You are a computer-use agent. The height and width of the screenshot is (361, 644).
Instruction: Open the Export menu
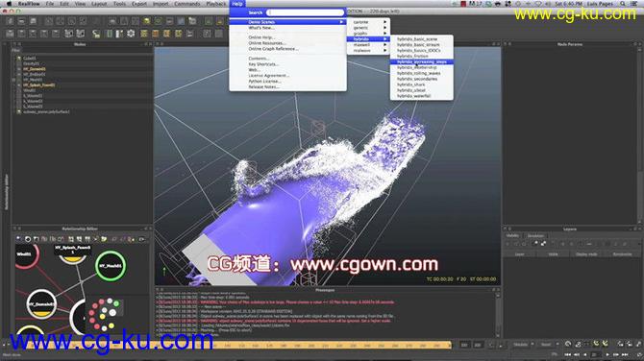[139, 4]
